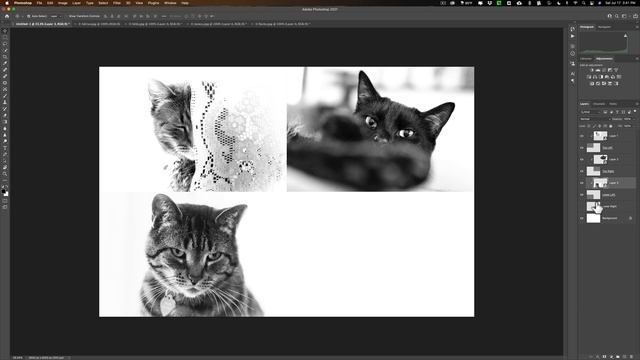The image size is (640, 360).
Task: Add a Hue/Saturation adjustment
Action: pyautogui.click(x=589, y=77)
